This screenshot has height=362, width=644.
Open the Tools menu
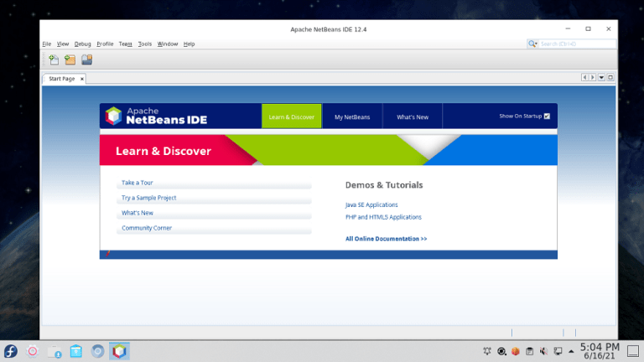[x=145, y=44]
